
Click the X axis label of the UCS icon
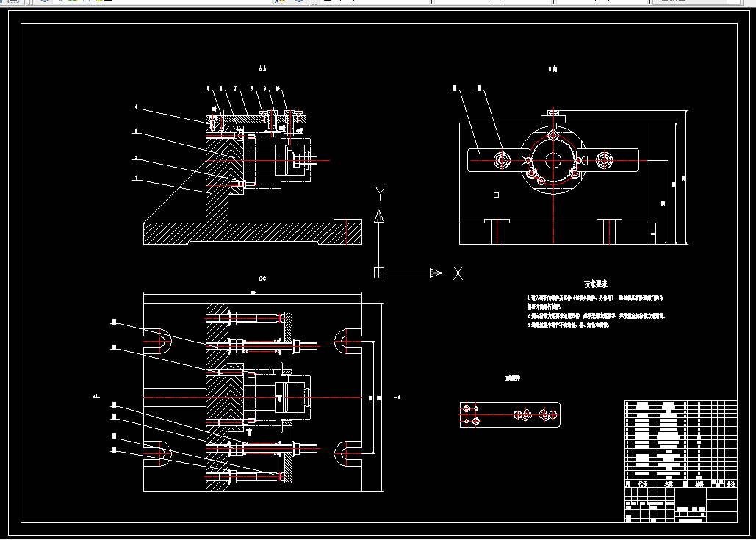(x=458, y=273)
